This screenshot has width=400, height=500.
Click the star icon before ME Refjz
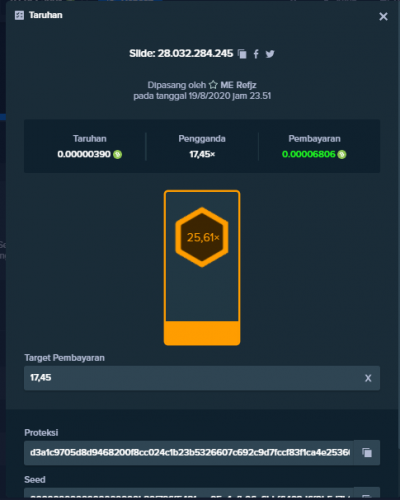point(213,85)
